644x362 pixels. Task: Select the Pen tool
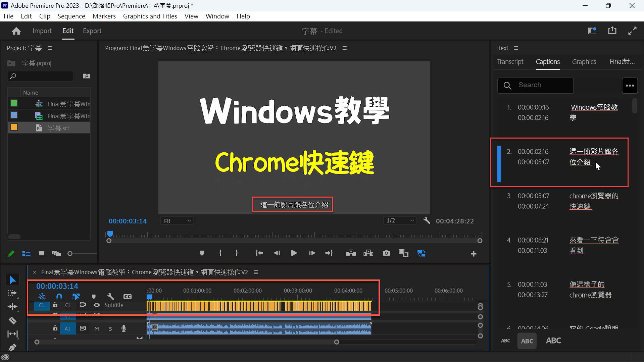pyautogui.click(x=12, y=347)
